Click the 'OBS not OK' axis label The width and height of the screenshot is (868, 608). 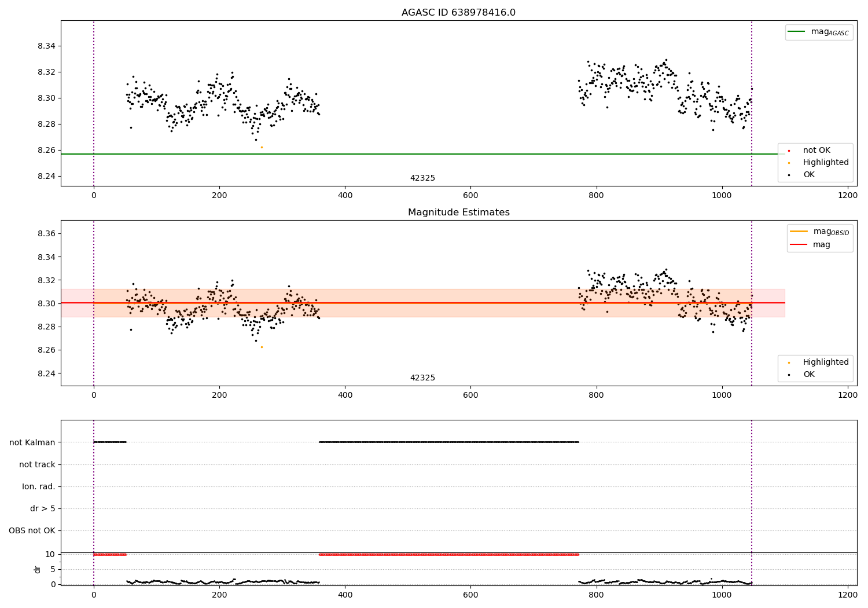pos(32,531)
